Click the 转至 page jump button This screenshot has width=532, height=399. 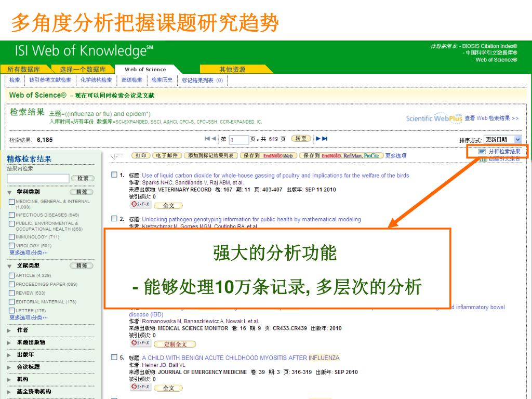(x=301, y=138)
